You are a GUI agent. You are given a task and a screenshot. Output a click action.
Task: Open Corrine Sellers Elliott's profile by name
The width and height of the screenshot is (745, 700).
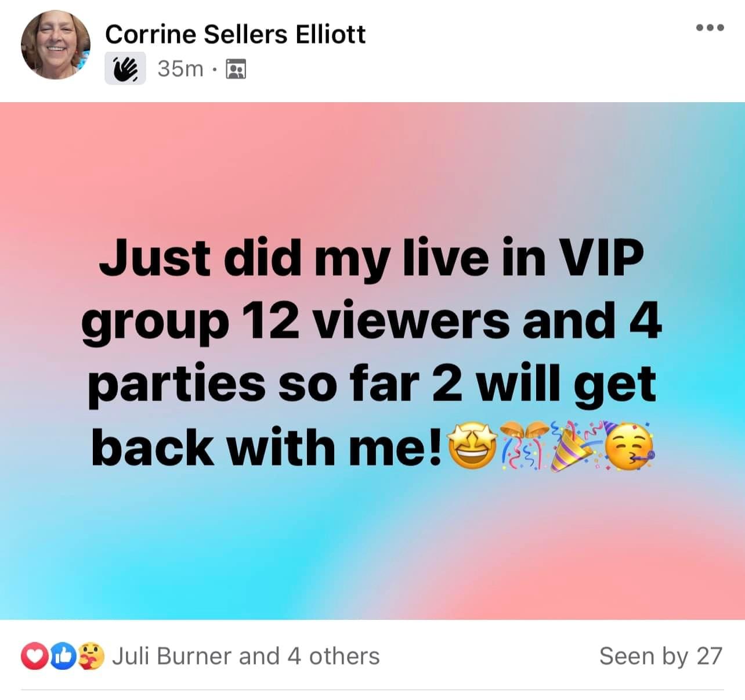[x=235, y=34]
